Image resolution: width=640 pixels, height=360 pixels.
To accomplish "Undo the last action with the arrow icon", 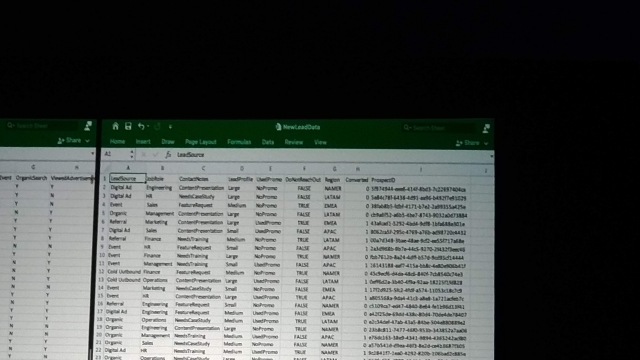I will point(141,127).
